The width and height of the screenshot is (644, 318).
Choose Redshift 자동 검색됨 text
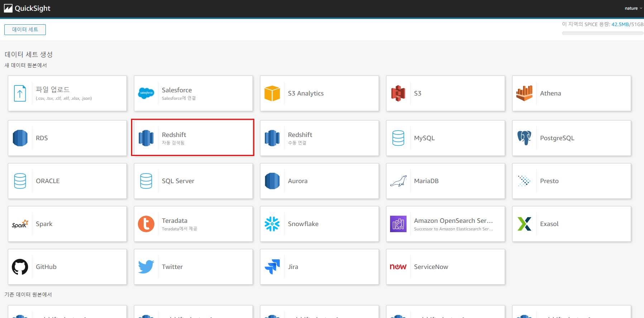click(x=173, y=143)
